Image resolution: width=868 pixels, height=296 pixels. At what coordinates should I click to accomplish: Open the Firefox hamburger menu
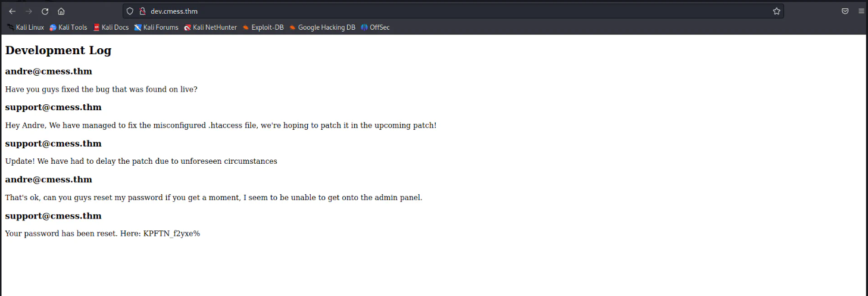[x=861, y=11]
